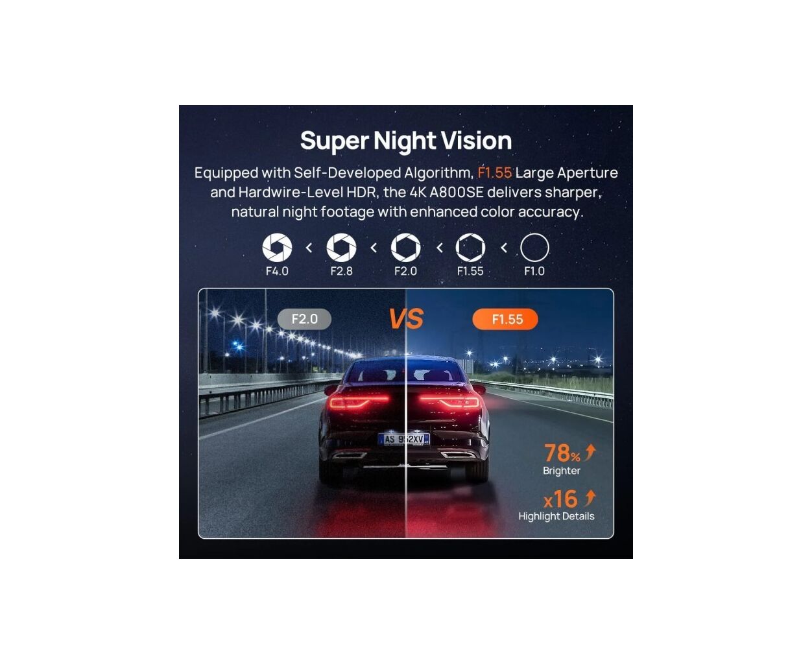
Task: Click the Super Night Vision heading
Action: pyautogui.click(x=406, y=141)
